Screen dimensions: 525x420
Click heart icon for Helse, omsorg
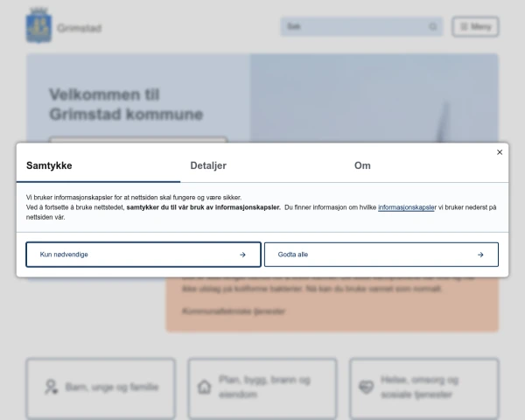[x=366, y=387]
